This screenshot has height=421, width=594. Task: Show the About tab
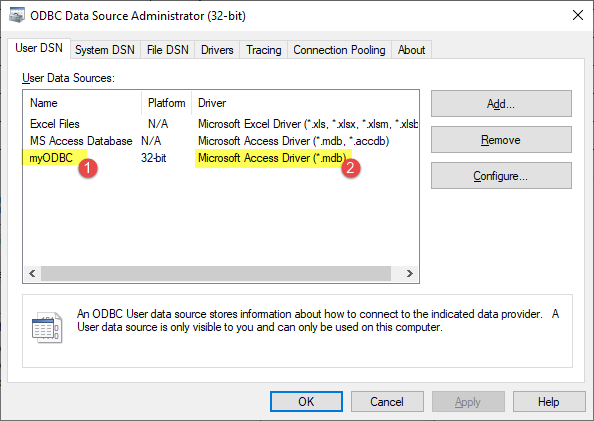click(411, 50)
